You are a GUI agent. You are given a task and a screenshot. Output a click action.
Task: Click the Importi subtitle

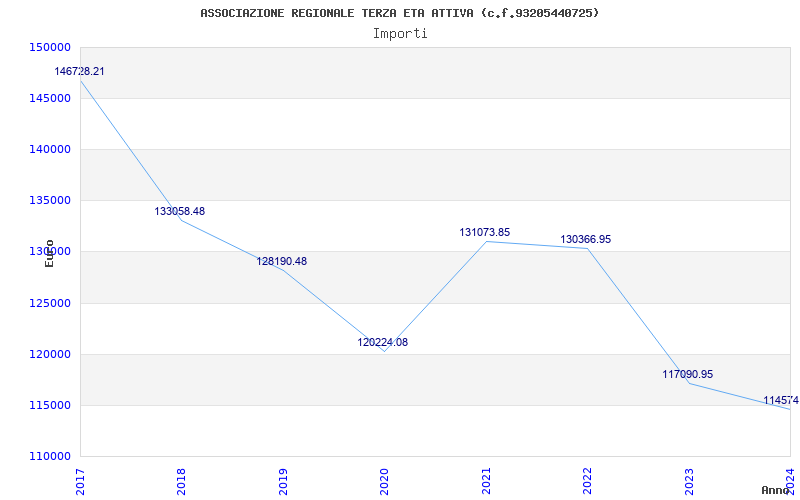(x=400, y=34)
